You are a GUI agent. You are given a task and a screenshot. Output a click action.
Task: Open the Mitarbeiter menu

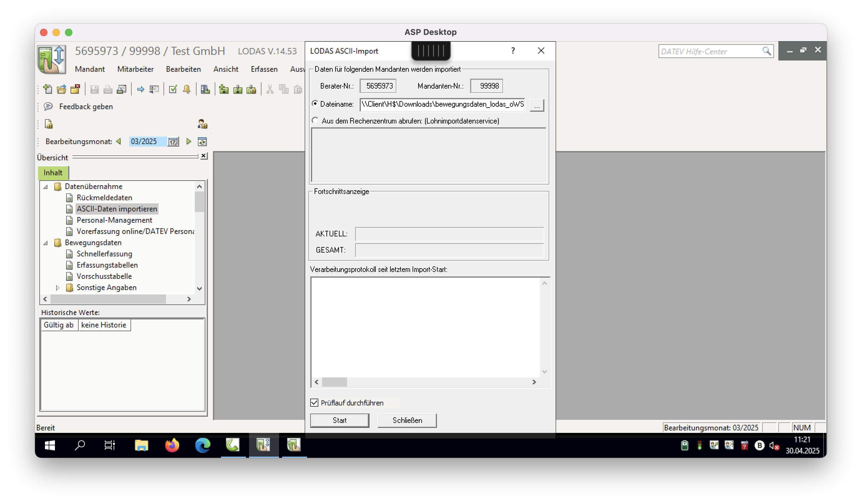(x=135, y=69)
